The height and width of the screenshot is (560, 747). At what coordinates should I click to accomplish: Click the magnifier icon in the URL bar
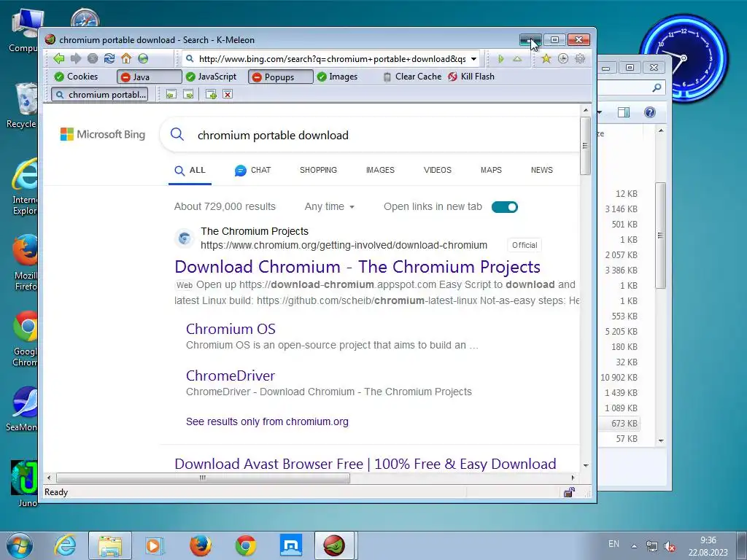[190, 58]
